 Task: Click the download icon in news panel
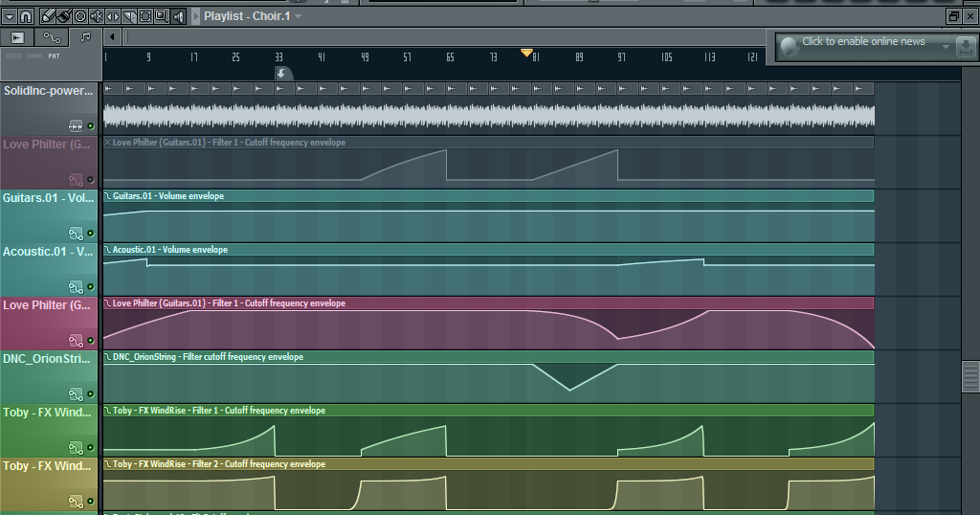tap(966, 46)
